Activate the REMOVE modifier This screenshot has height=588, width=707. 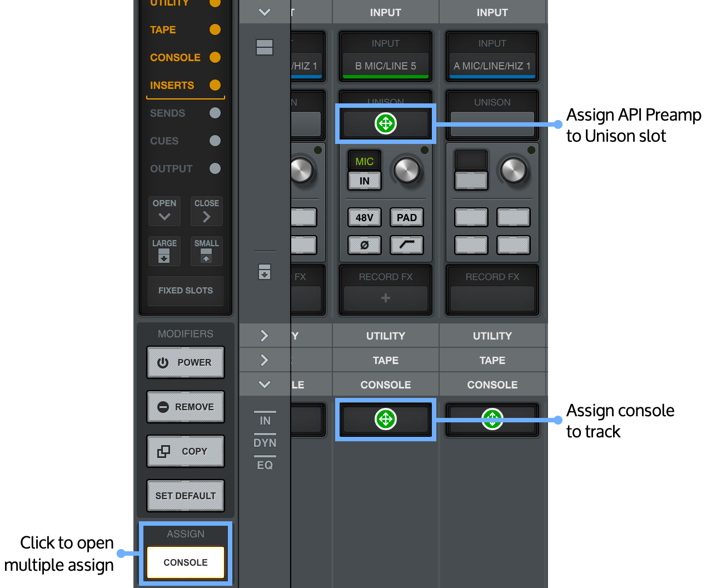pos(186,407)
